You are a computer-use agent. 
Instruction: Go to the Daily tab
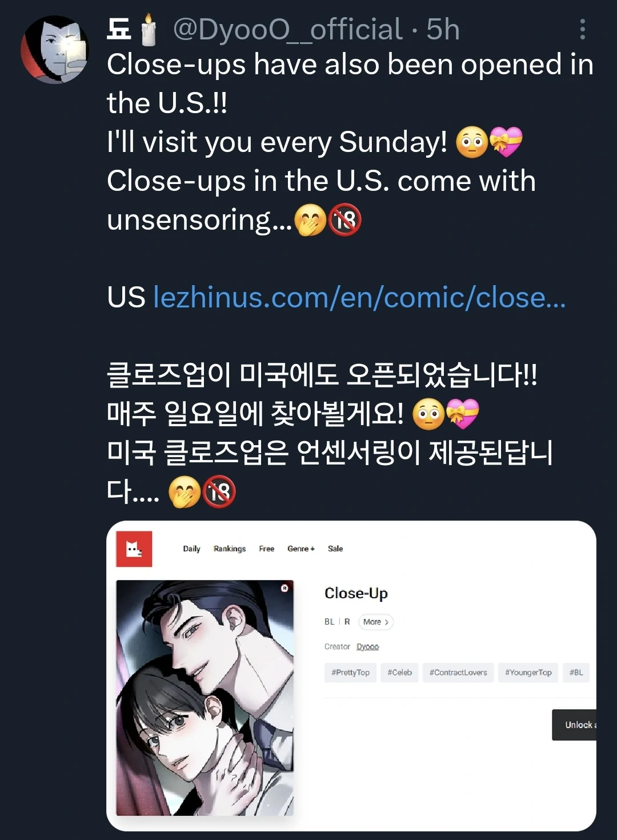(191, 549)
